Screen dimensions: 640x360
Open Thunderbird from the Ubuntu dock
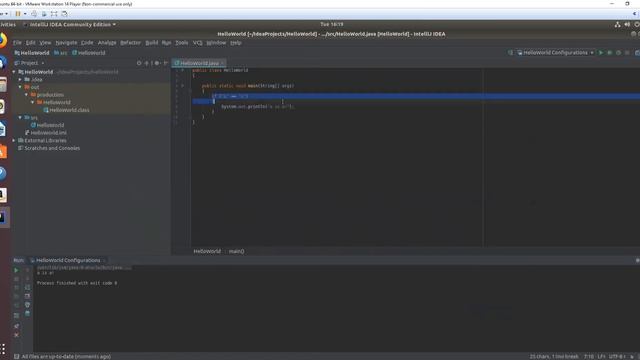(2, 63)
